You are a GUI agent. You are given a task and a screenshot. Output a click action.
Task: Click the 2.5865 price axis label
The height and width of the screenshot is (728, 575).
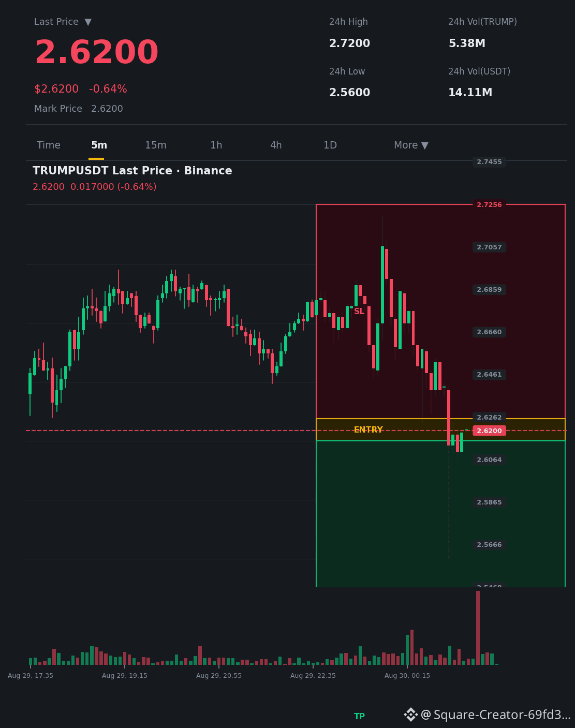click(x=490, y=502)
